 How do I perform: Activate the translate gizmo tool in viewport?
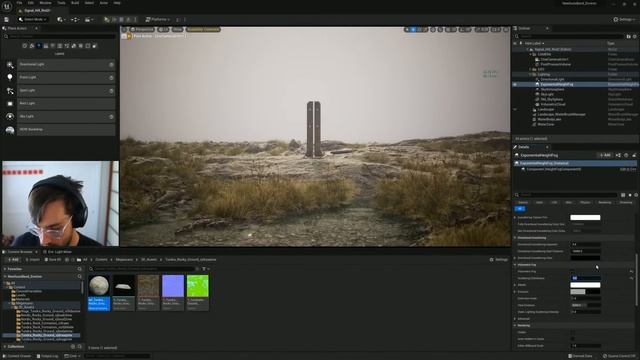(413, 29)
